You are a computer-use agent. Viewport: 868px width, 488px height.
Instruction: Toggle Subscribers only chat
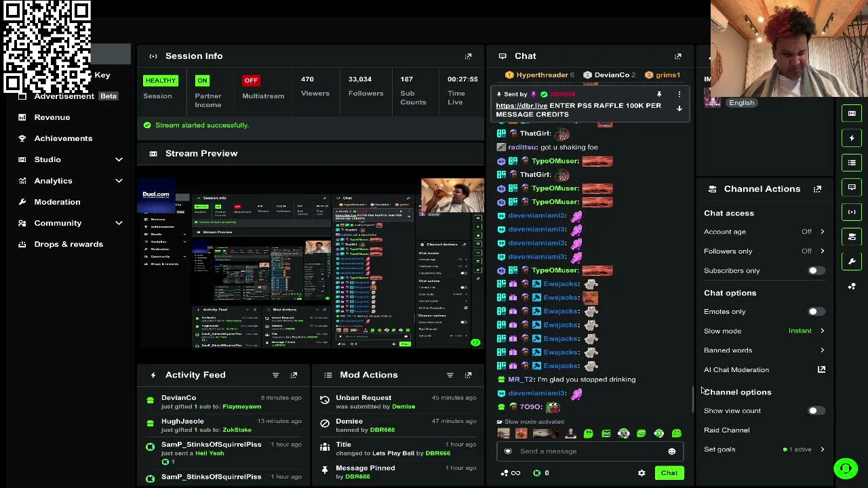coord(816,270)
